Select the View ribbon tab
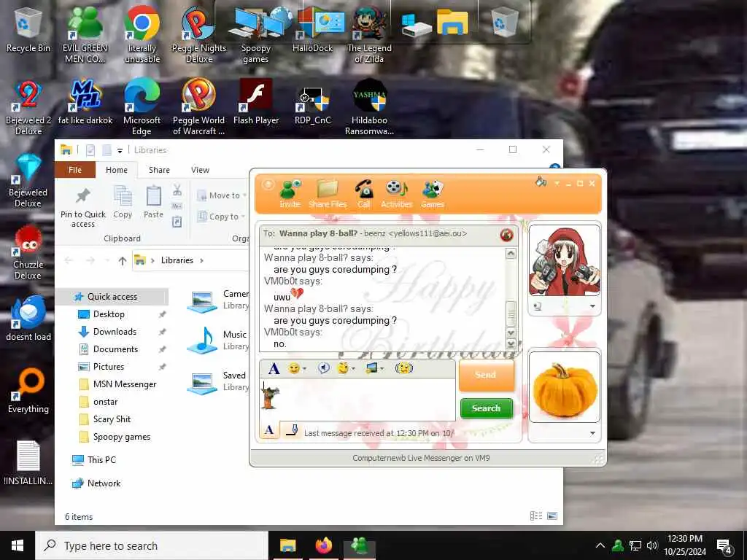747x560 pixels. coord(200,170)
